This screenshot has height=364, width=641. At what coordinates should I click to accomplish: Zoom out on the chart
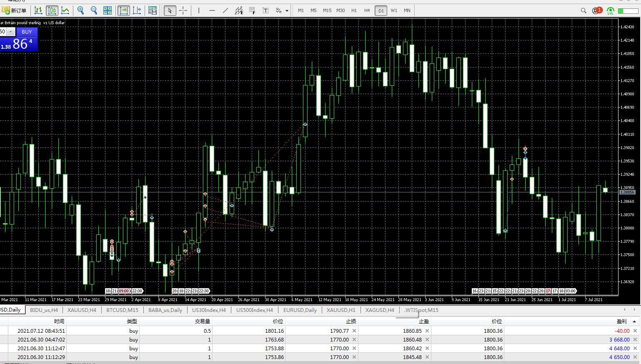[x=94, y=10]
